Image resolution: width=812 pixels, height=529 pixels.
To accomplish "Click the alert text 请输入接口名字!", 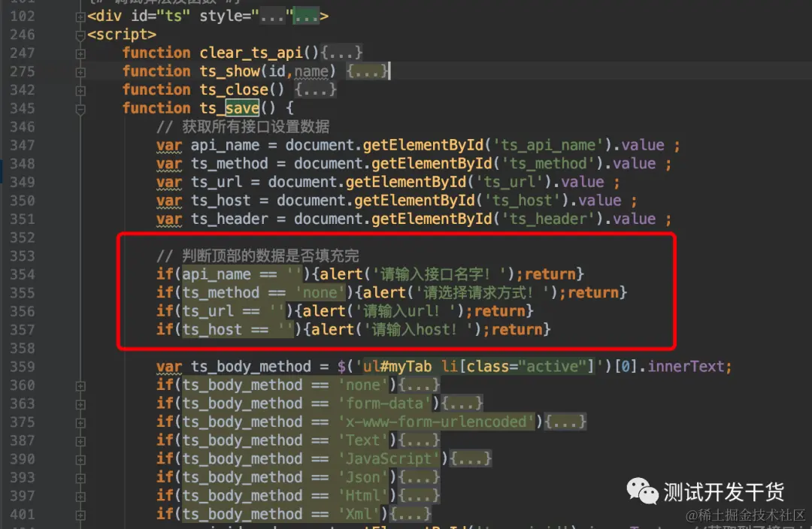I will tap(440, 274).
